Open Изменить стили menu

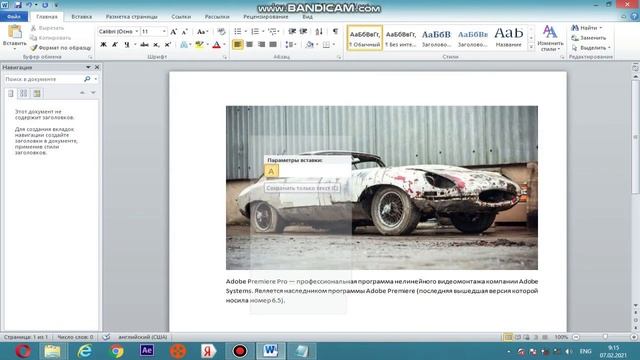pos(550,39)
